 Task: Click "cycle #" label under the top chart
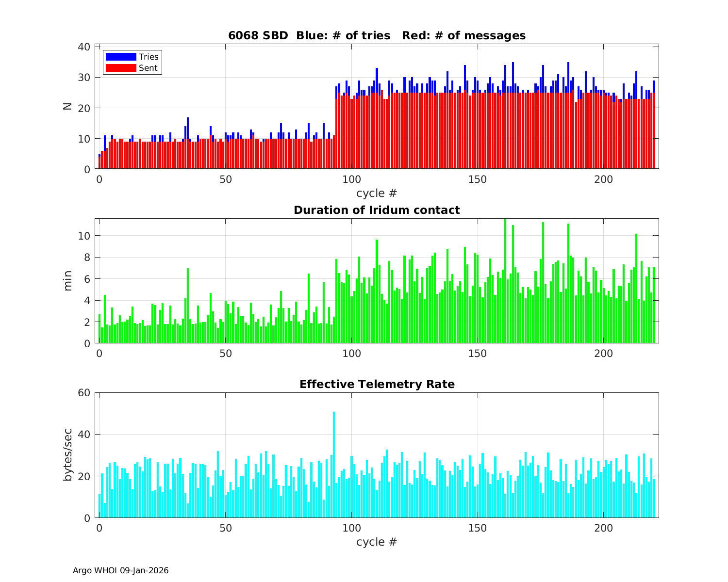[x=377, y=193]
